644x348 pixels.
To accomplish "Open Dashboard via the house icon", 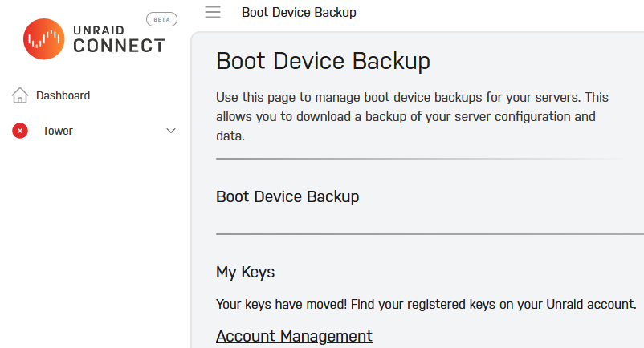I will (20, 95).
